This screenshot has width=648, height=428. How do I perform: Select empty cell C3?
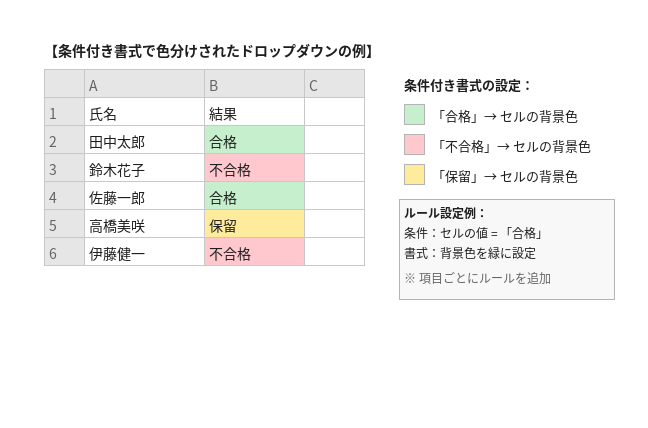tap(334, 168)
